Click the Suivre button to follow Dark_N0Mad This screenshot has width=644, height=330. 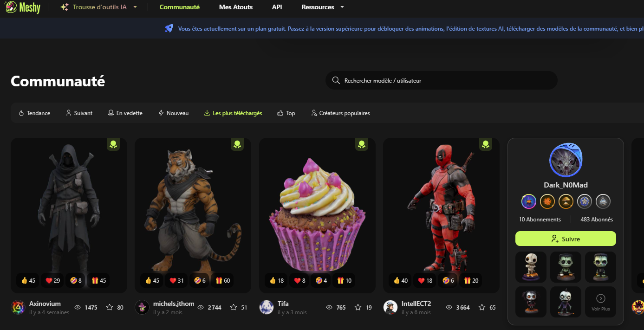coord(566,238)
